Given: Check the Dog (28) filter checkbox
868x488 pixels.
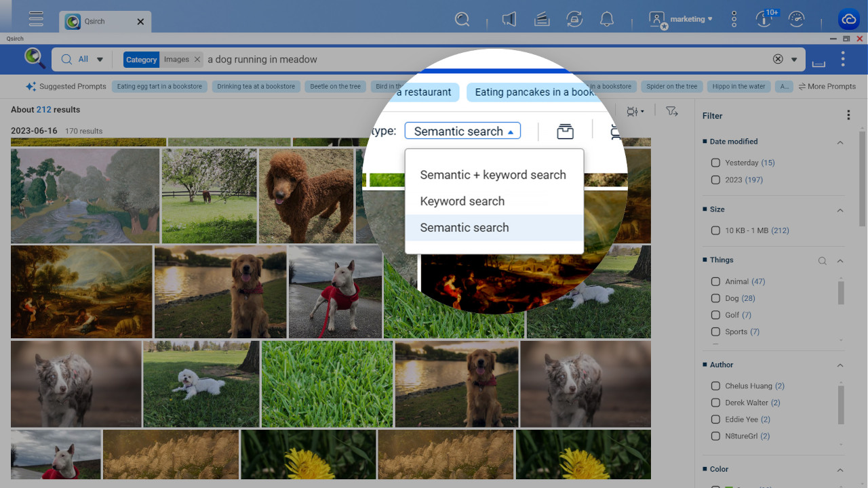Looking at the screenshot, I should (715, 298).
